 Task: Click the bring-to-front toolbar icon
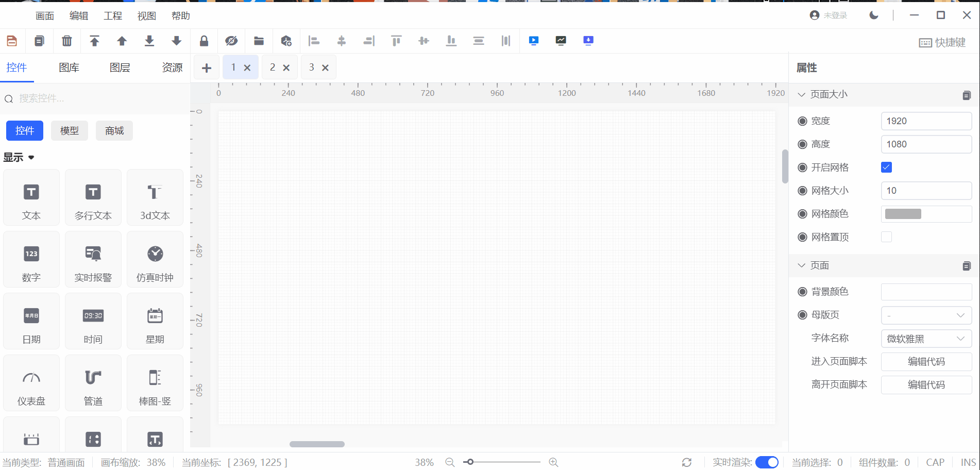[x=94, y=41]
